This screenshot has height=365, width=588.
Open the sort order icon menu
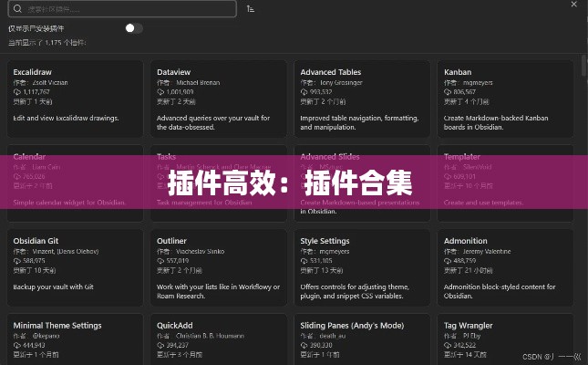click(251, 8)
